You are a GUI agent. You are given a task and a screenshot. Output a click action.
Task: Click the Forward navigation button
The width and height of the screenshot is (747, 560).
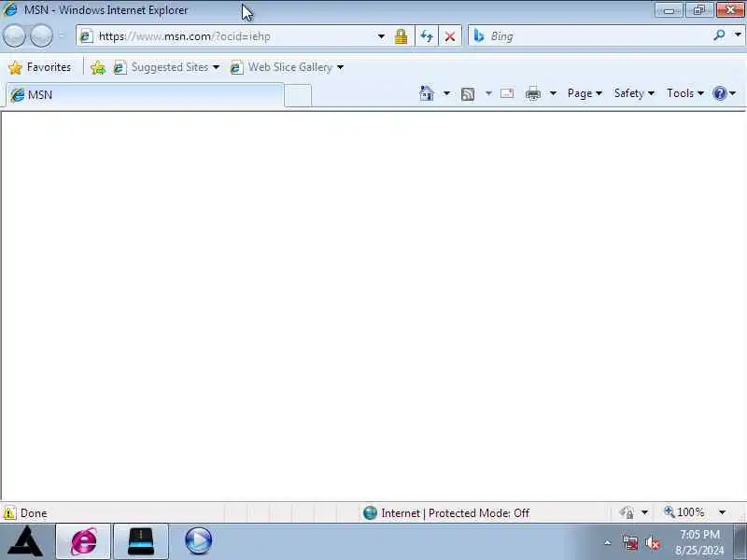point(41,36)
